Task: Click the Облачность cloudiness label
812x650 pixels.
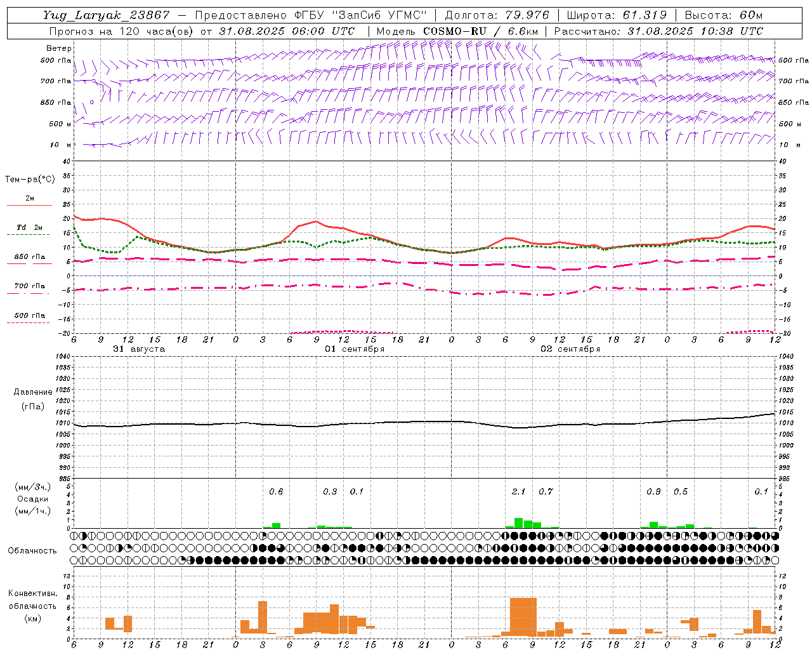Action: point(32,551)
